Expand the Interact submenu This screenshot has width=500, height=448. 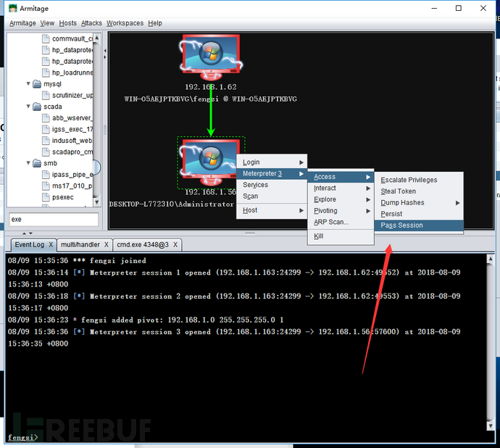[341, 188]
